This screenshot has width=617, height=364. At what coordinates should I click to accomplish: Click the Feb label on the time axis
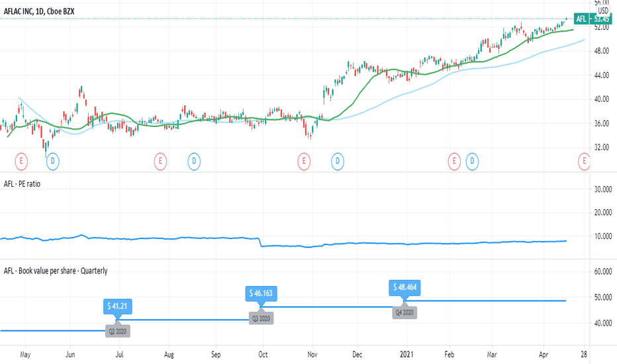coord(450,355)
